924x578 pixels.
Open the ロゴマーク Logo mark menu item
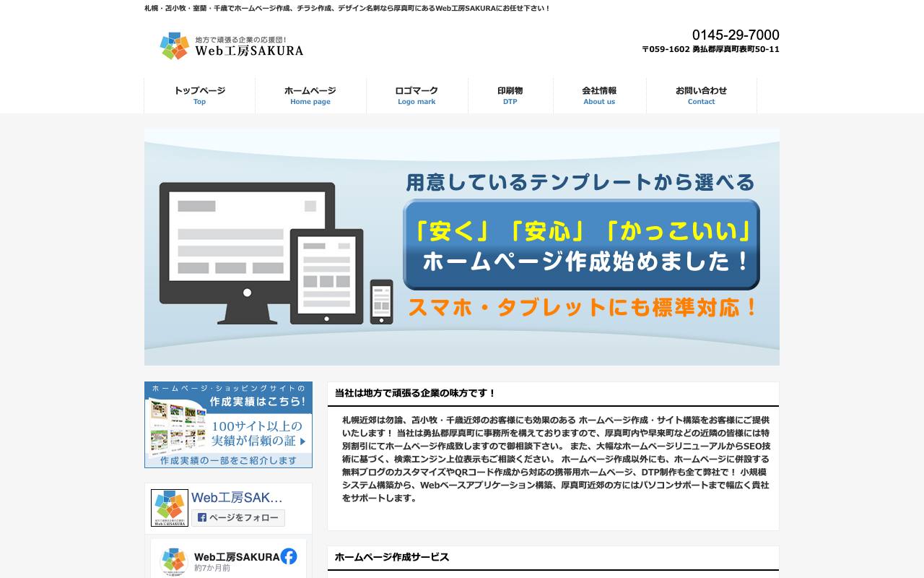417,95
